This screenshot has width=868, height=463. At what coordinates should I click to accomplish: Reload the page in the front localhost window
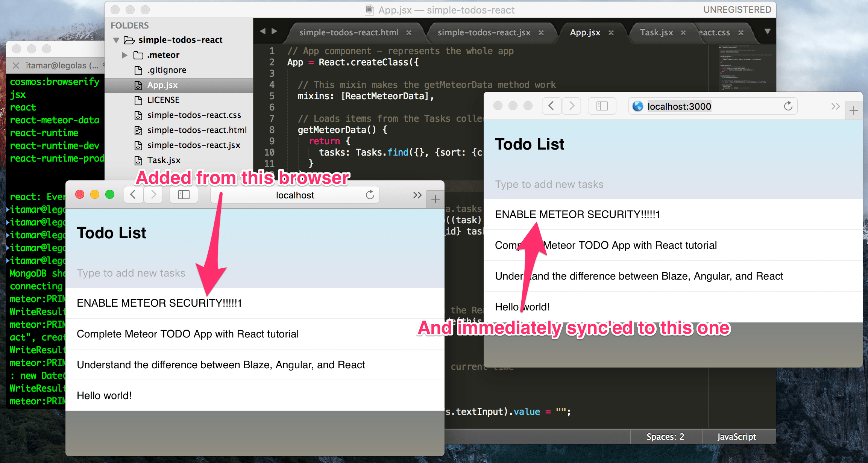[x=370, y=195]
